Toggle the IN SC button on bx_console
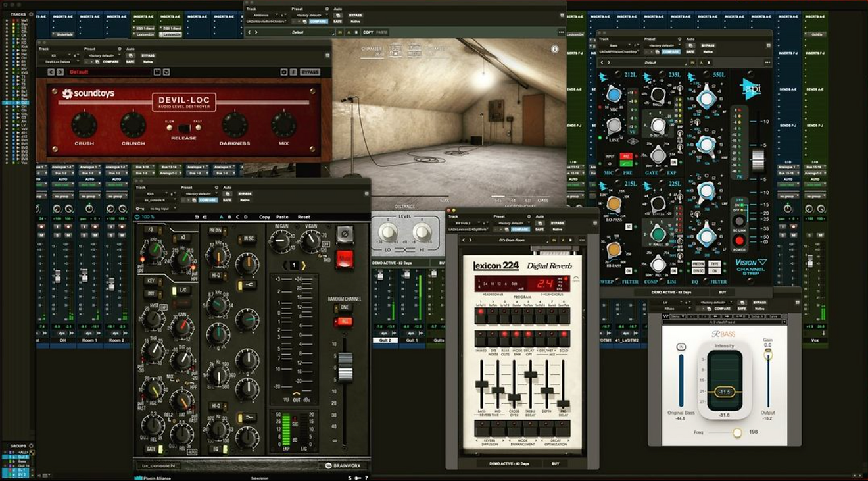 coord(249,238)
